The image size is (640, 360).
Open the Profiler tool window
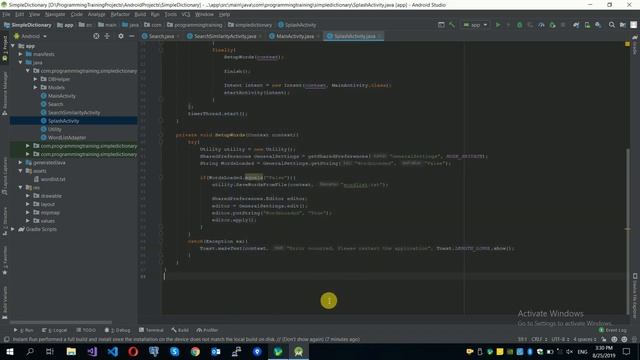(x=207, y=330)
